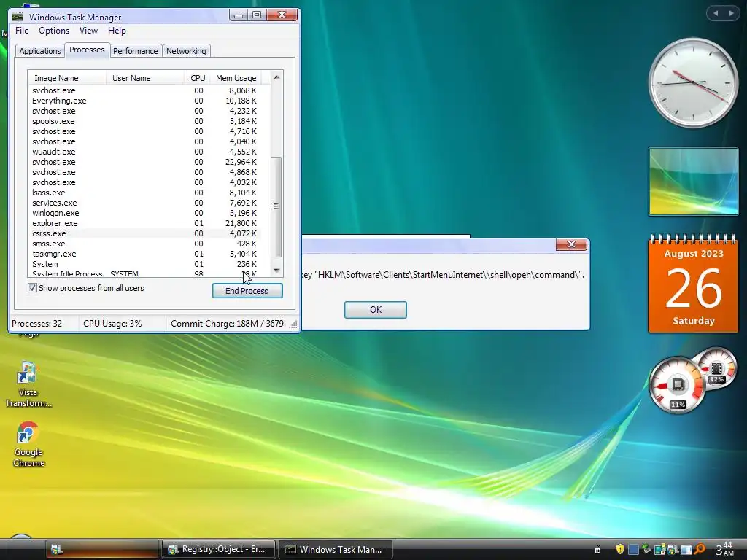This screenshot has height=560, width=747.
Task: Sort by Mem Usage column header
Action: tap(236, 78)
